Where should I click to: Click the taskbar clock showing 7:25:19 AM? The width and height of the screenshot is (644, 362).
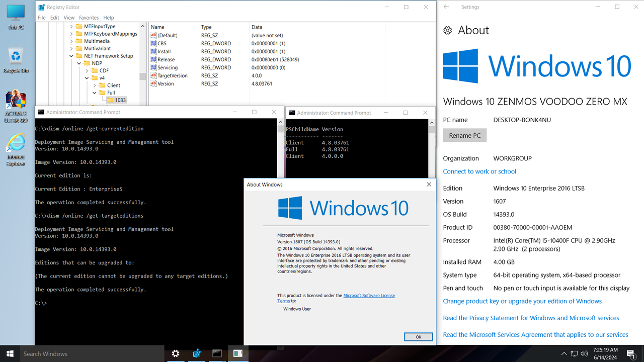(606, 353)
